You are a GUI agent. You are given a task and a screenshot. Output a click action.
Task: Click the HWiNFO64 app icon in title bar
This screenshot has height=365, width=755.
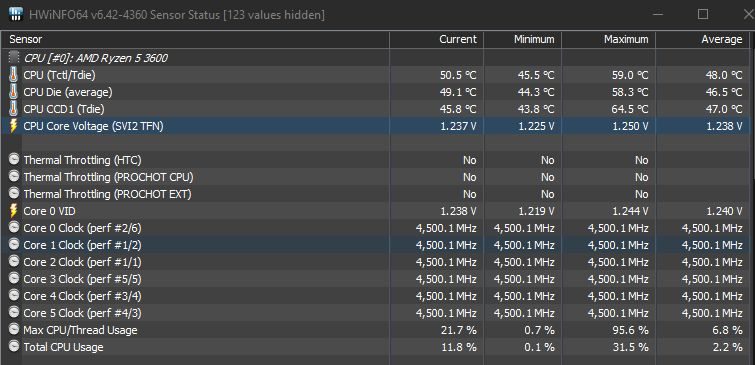(x=16, y=14)
